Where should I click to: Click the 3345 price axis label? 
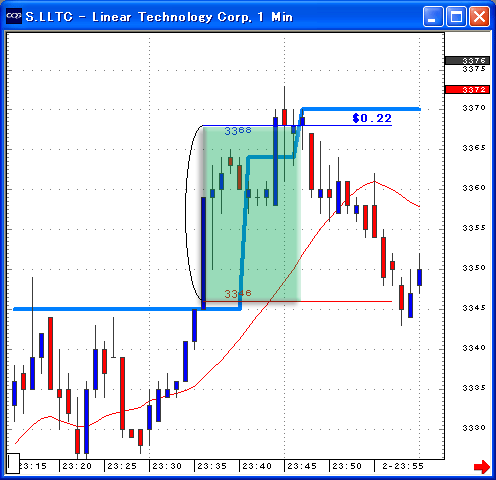(x=474, y=308)
